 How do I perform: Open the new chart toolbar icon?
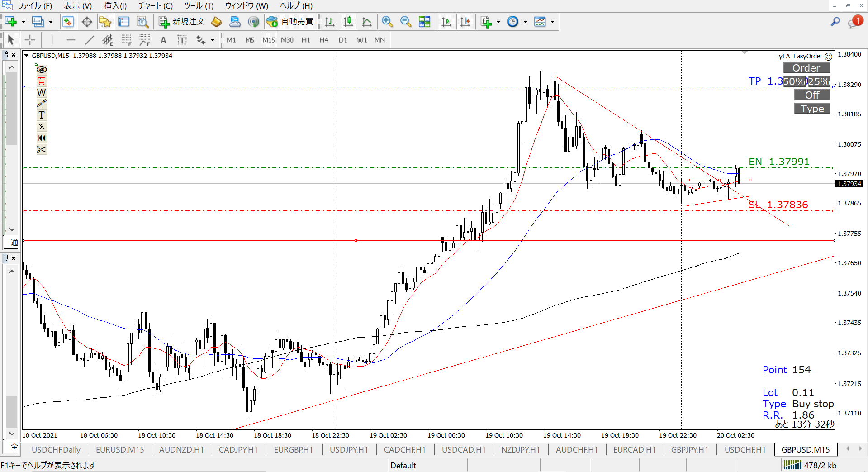pyautogui.click(x=11, y=21)
